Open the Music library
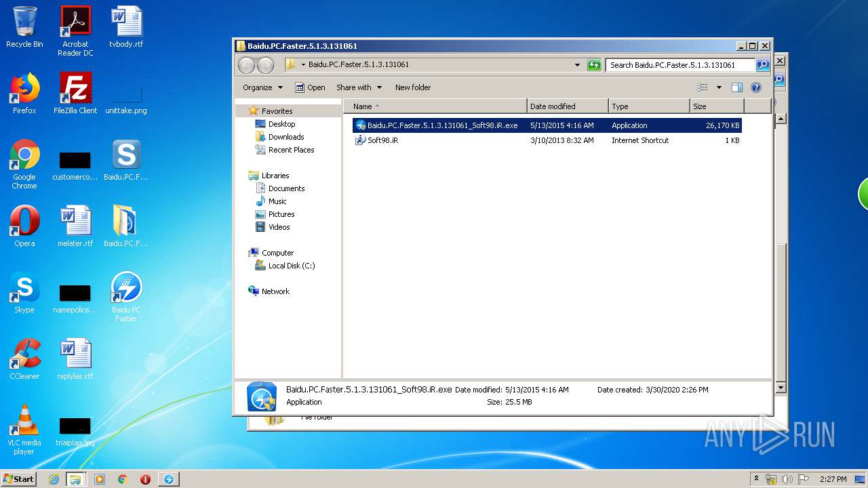 pyautogui.click(x=277, y=201)
